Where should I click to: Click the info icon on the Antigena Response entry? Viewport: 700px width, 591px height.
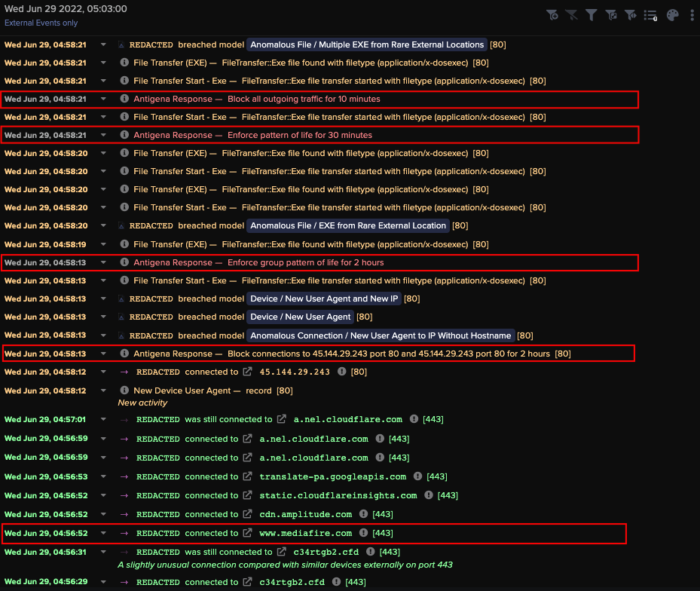coord(124,99)
